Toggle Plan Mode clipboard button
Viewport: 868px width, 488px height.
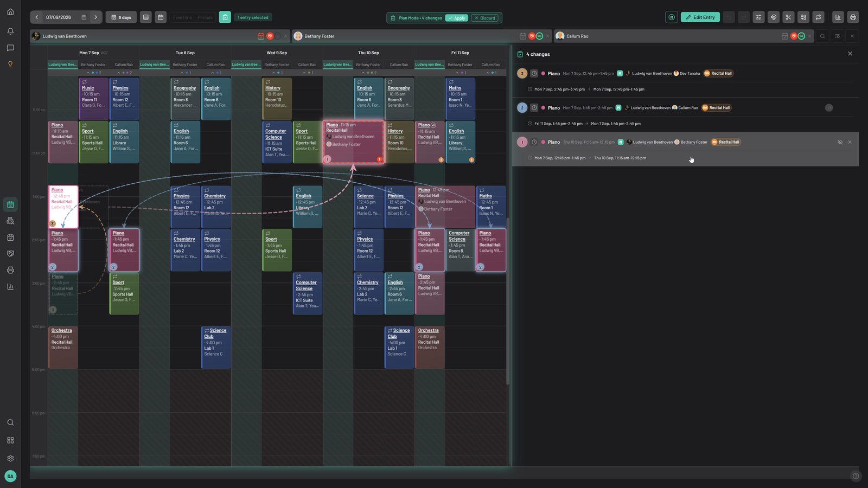pos(225,17)
